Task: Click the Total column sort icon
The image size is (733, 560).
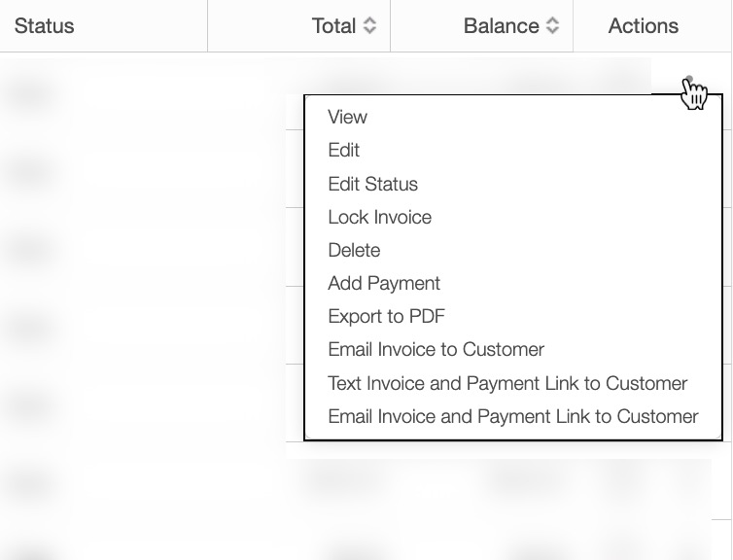Action: tap(369, 26)
